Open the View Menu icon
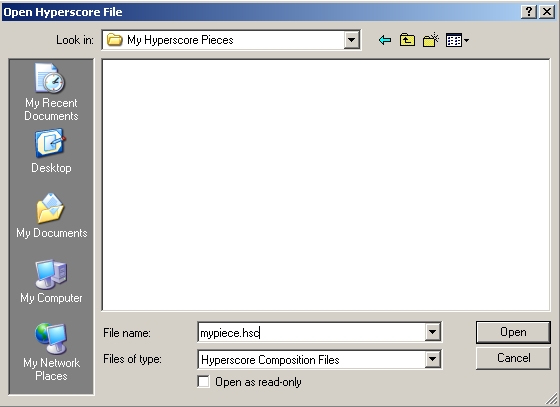Image resolution: width=560 pixels, height=407 pixels. (457, 40)
